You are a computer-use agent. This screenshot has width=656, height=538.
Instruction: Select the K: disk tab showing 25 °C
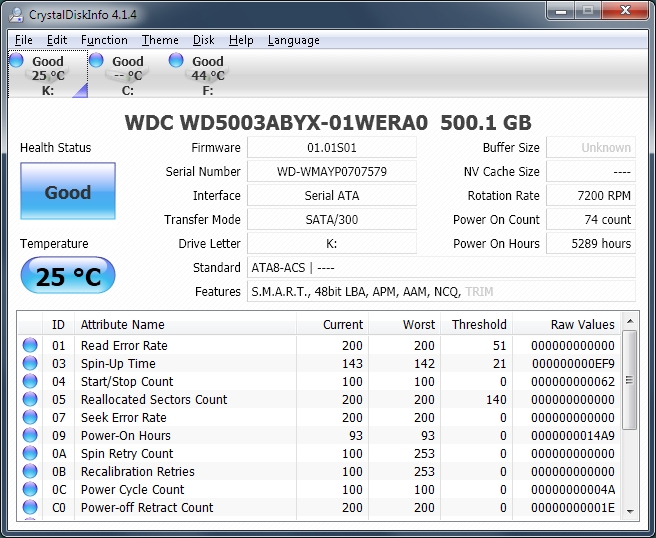48,74
